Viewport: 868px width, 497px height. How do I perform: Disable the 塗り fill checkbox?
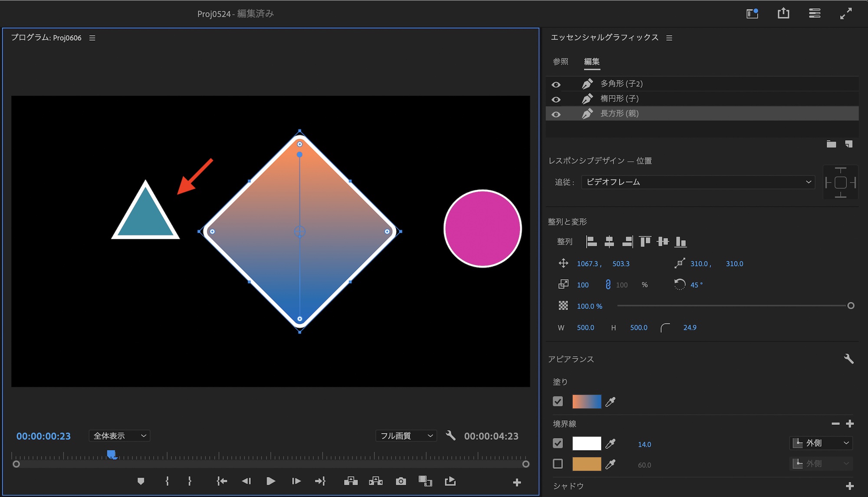point(558,402)
